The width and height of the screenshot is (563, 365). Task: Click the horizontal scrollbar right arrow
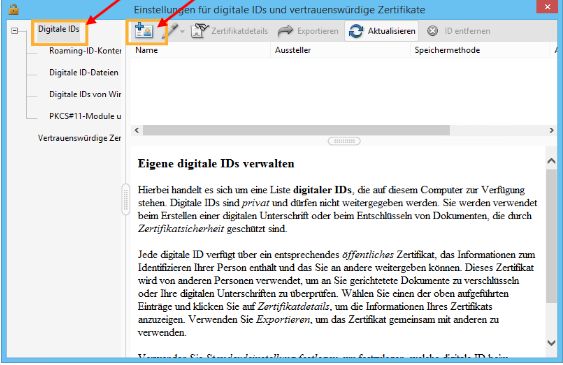tap(552, 130)
